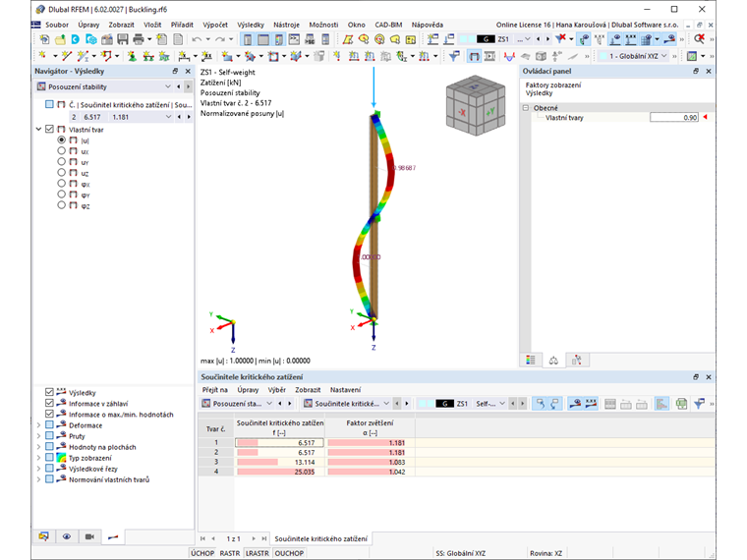Open the control panel filter tab
This screenshot has height=560, width=747.
coord(577,360)
